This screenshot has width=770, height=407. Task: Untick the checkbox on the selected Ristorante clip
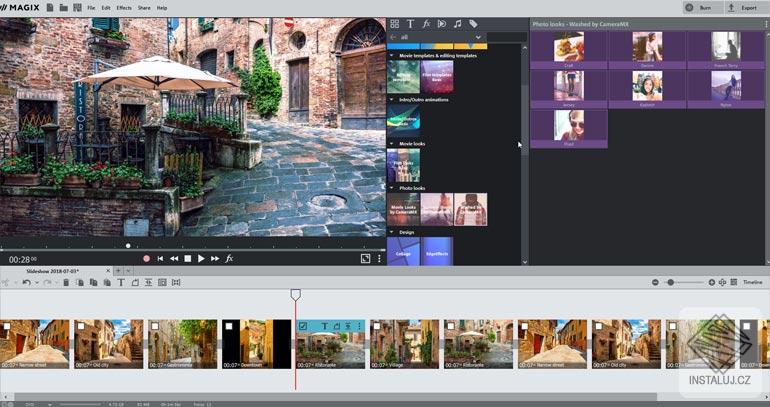[303, 326]
